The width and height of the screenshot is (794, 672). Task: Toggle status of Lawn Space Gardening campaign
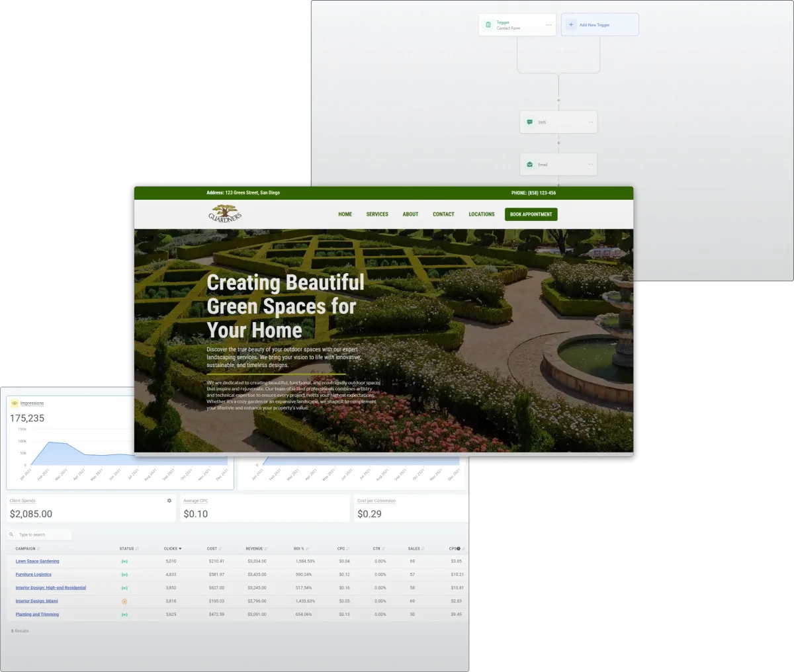coord(124,561)
